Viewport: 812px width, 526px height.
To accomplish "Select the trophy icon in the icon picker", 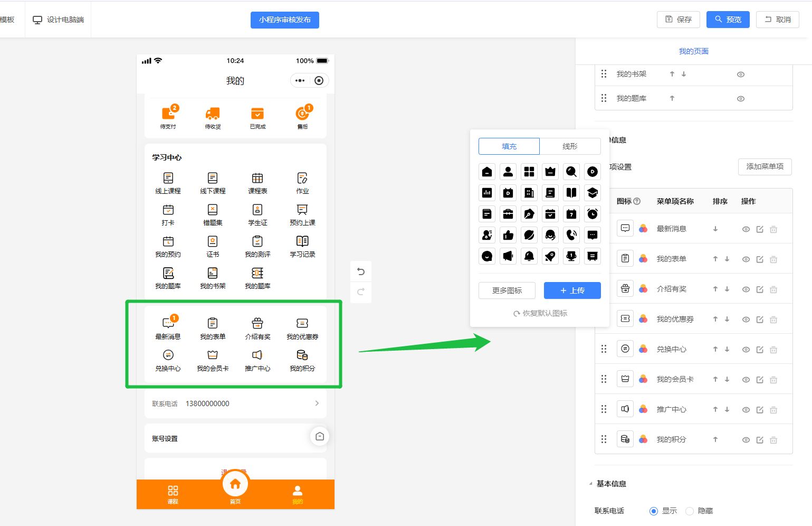I will tap(571, 256).
